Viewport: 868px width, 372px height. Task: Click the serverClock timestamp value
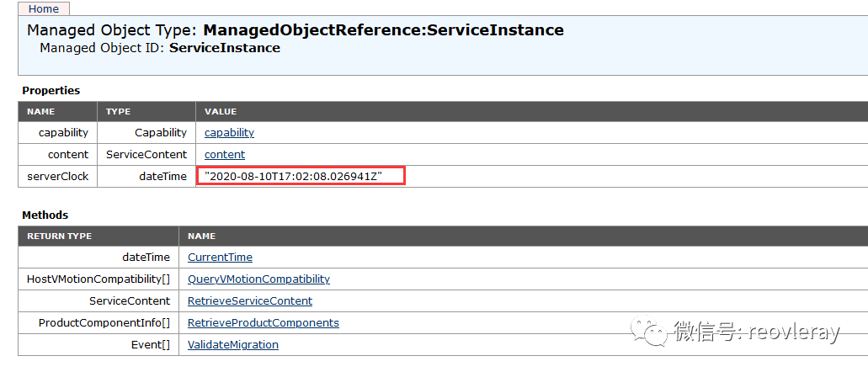pos(294,176)
